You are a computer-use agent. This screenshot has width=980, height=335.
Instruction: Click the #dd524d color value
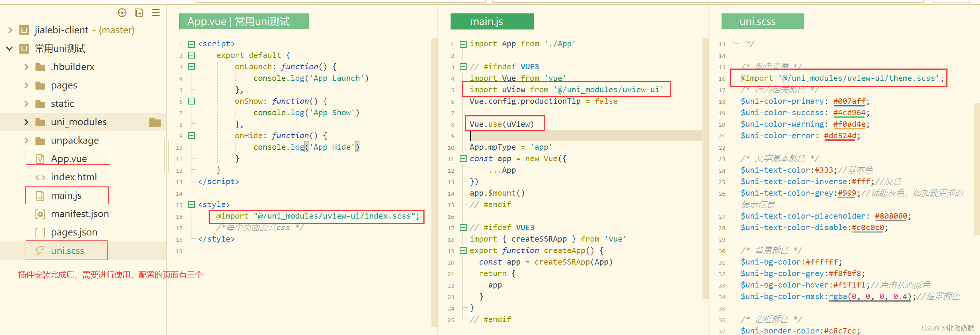840,136
